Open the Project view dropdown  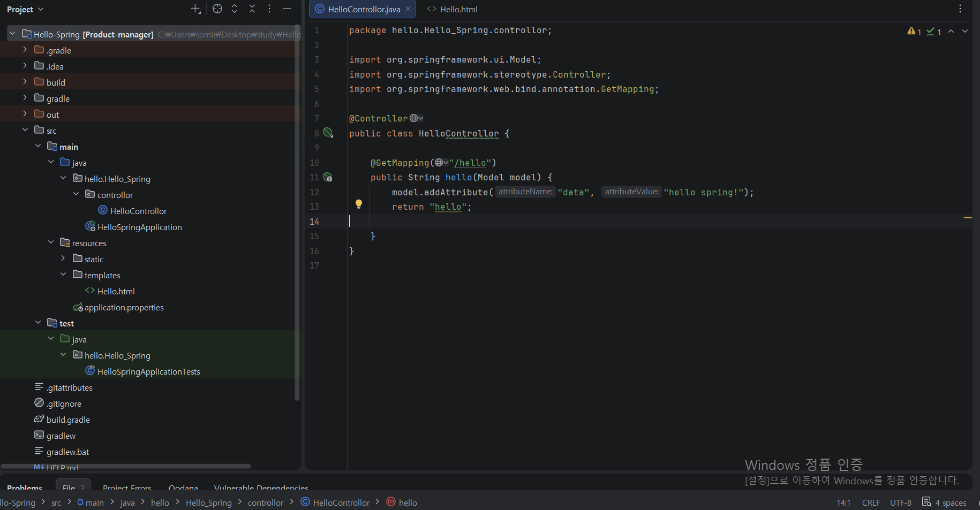[25, 9]
